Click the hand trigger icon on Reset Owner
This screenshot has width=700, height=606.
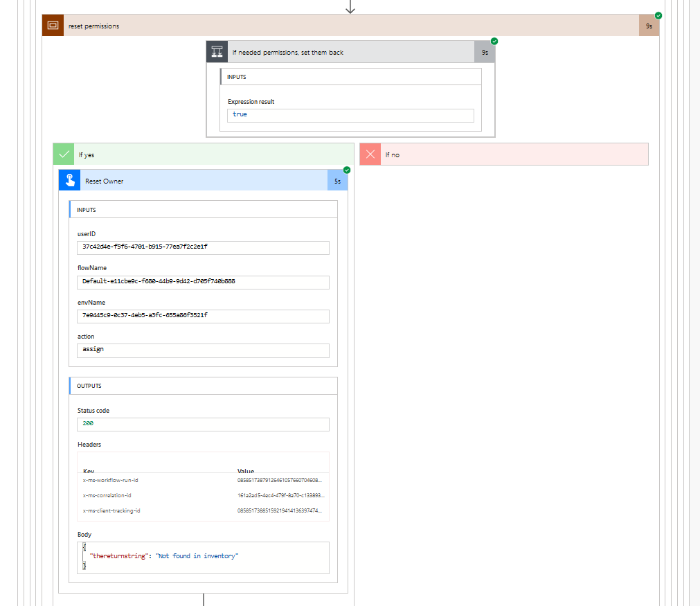point(69,179)
